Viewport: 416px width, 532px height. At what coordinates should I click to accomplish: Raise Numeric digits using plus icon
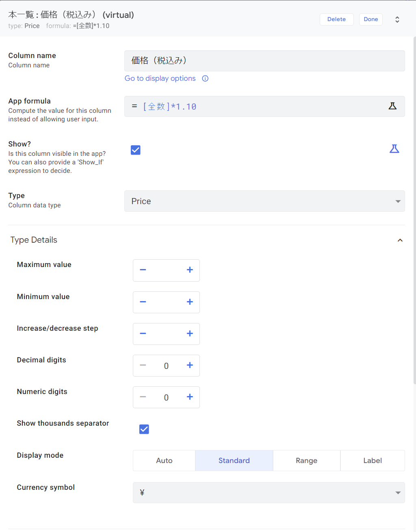coord(190,397)
